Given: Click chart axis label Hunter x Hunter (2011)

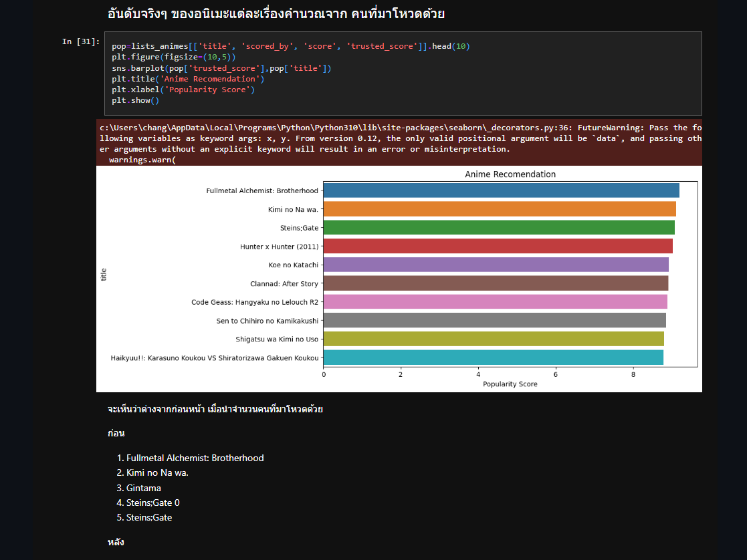Looking at the screenshot, I should (279, 247).
